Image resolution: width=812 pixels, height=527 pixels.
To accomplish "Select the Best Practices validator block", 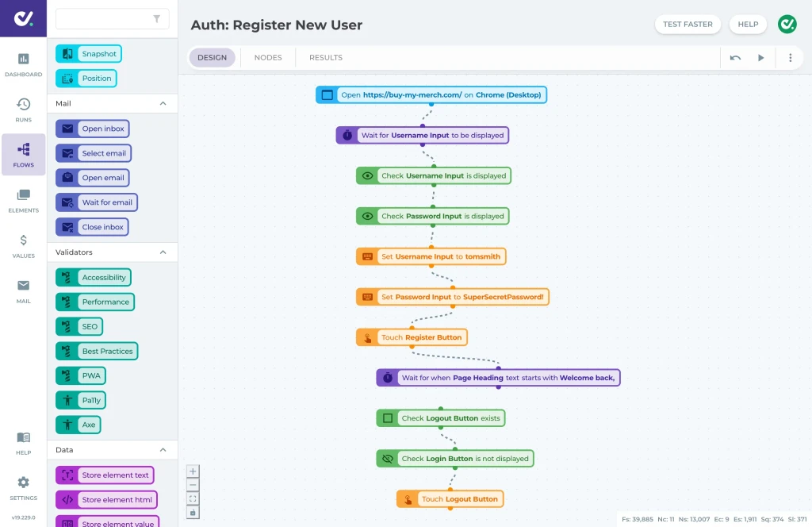I will (97, 352).
